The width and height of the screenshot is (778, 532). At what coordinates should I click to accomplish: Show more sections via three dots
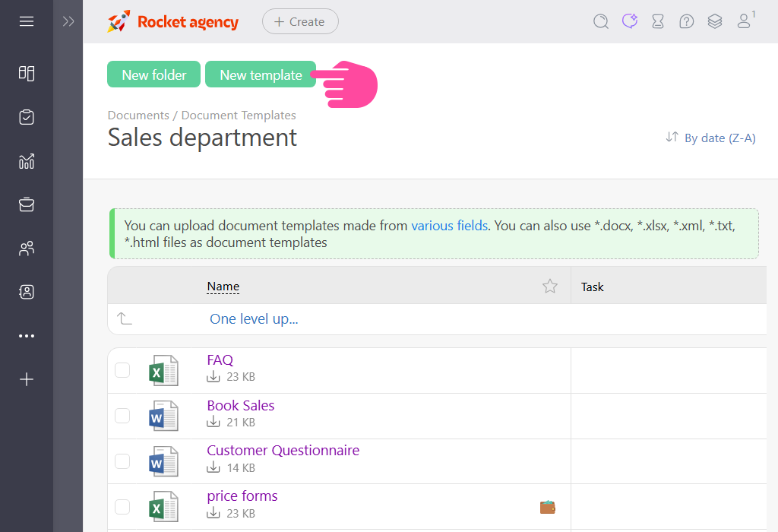click(27, 336)
